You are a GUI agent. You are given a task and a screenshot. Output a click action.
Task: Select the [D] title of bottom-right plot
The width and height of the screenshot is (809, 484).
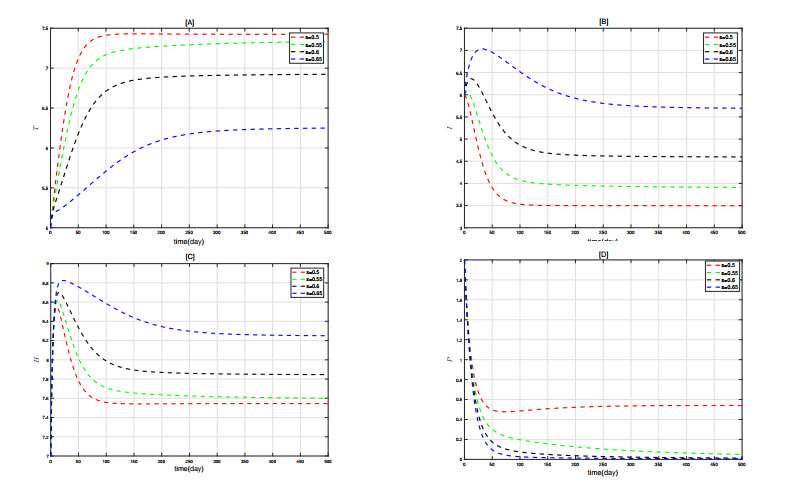tap(603, 257)
